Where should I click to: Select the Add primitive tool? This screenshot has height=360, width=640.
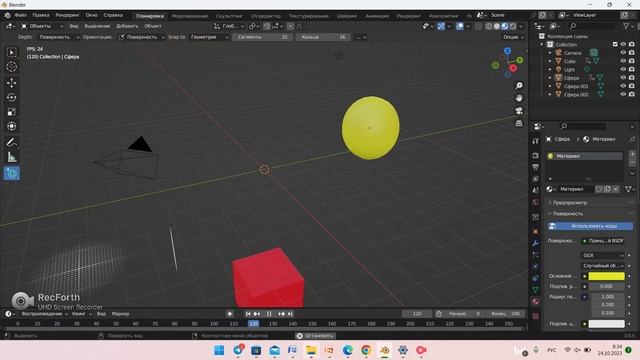11,173
